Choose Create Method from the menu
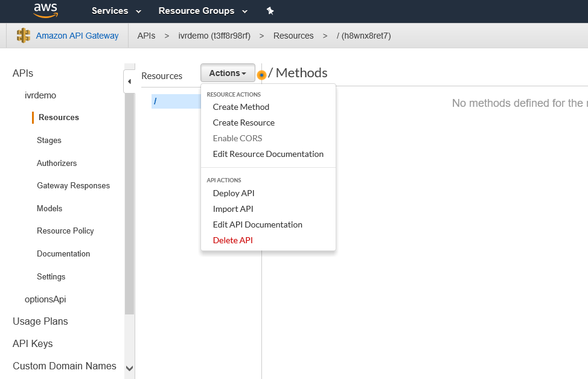This screenshot has height=379, width=588. tap(241, 107)
